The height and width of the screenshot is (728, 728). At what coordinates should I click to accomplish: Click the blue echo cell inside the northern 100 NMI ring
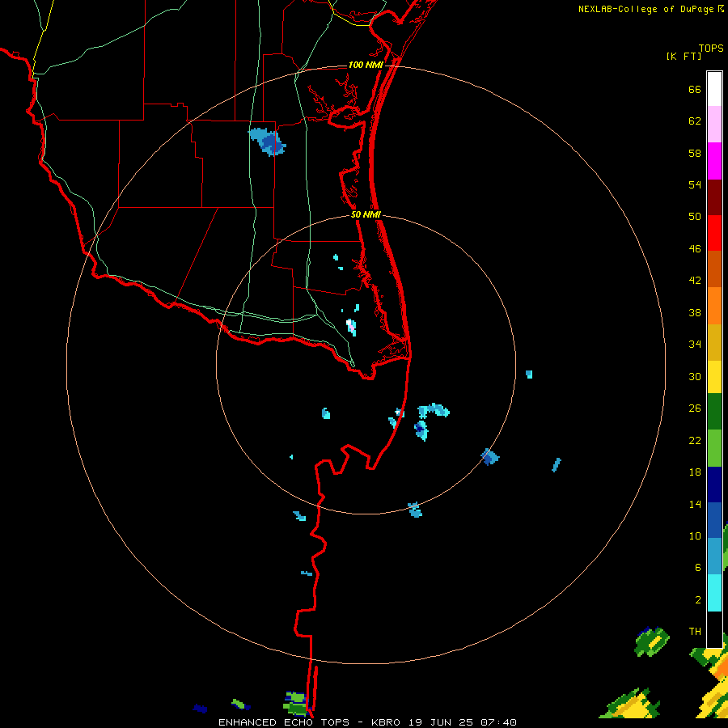[x=268, y=142]
